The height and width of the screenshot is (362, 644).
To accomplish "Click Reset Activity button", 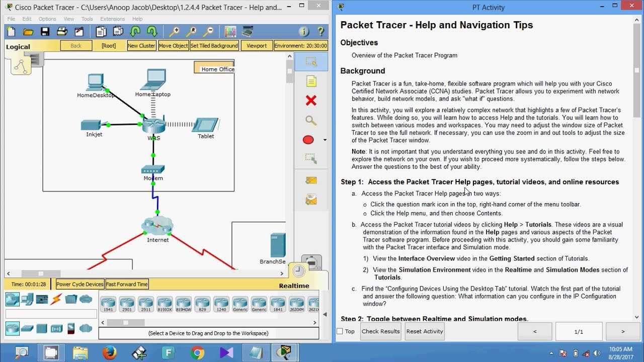I will 424,331.
